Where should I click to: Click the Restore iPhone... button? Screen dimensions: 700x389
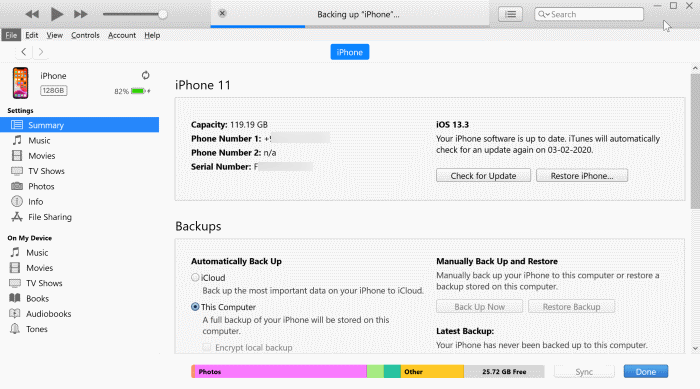tap(582, 176)
